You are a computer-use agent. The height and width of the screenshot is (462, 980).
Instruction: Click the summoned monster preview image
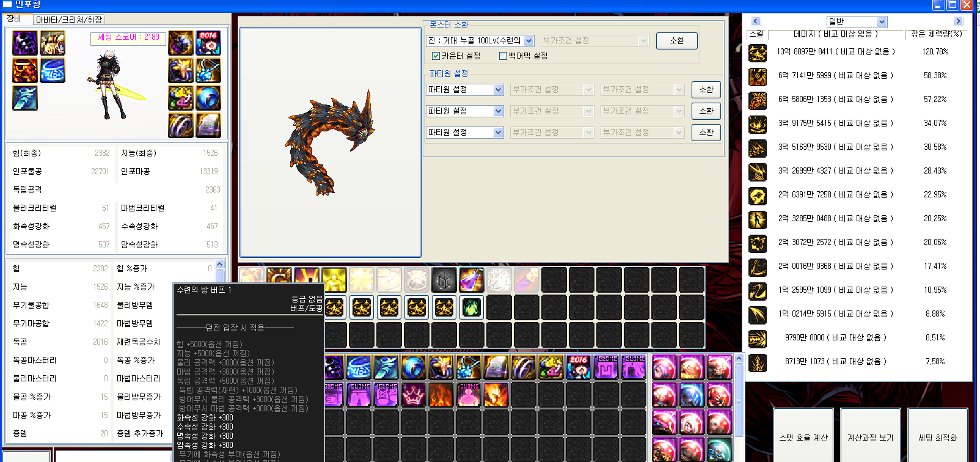[x=331, y=142]
